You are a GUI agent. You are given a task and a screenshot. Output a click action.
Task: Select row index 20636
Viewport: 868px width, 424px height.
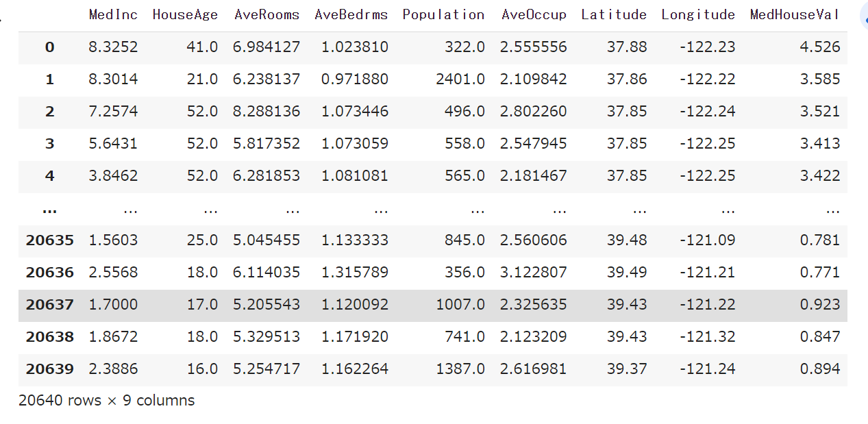coord(50,273)
